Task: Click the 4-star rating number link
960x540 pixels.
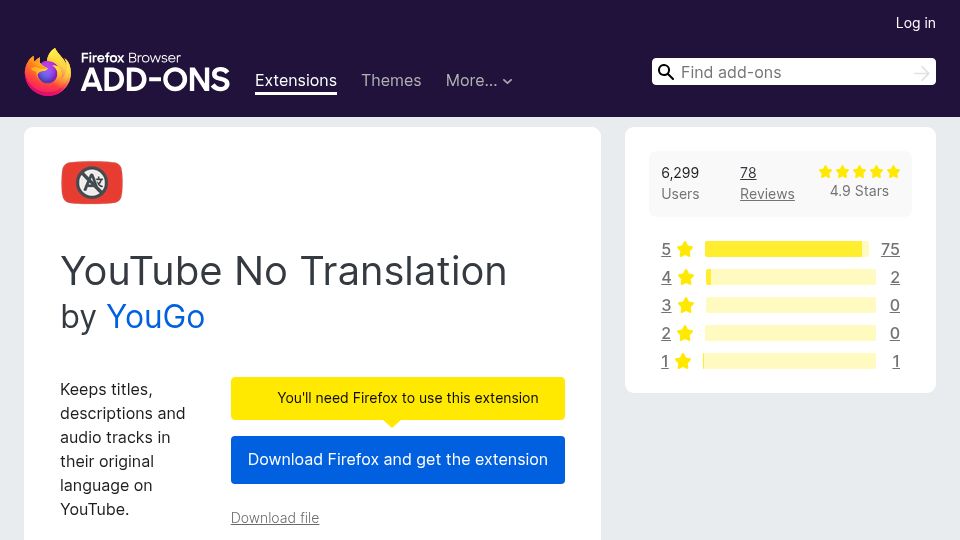Action: 666,277
